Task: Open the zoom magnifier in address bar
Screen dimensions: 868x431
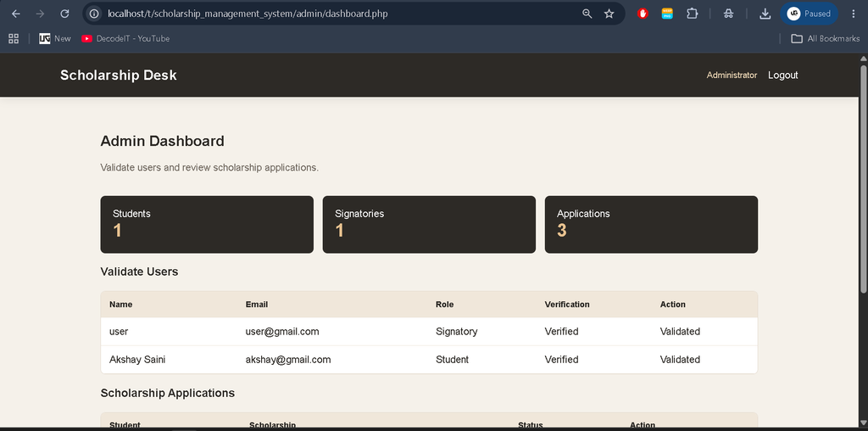Action: click(x=587, y=14)
